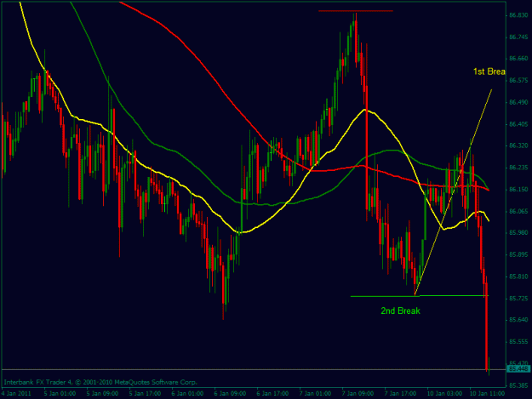The image size is (532, 399).
Task: Click price scale value 86.745
Action: point(518,37)
